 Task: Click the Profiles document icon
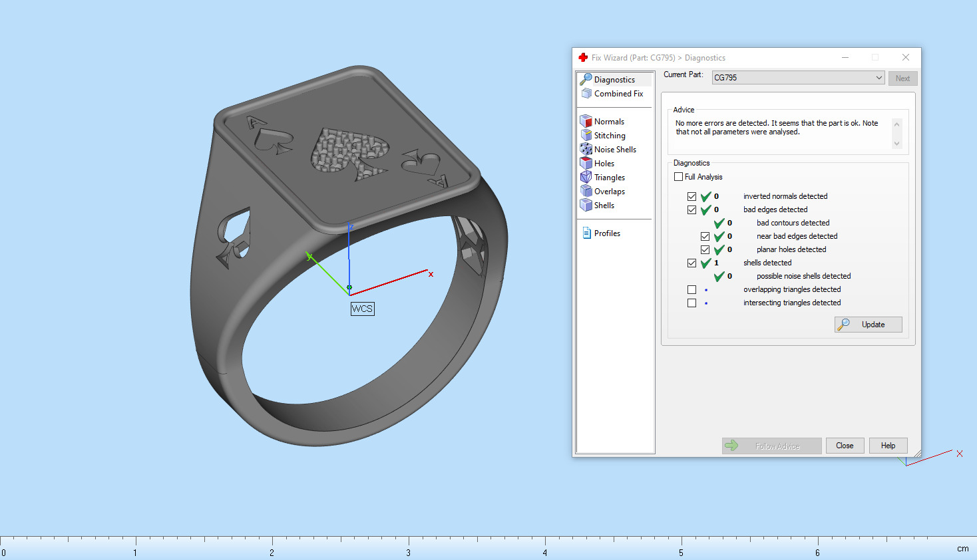[586, 233]
